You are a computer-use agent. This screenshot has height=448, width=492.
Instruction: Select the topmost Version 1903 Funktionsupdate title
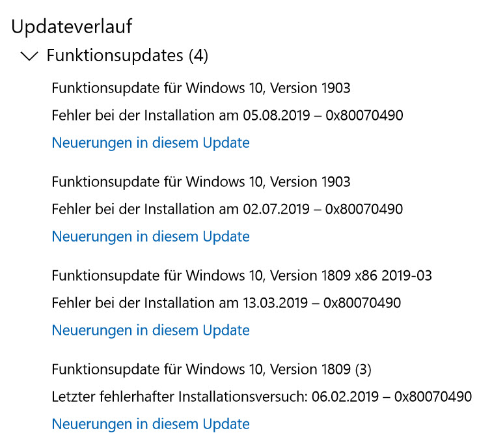click(200, 88)
